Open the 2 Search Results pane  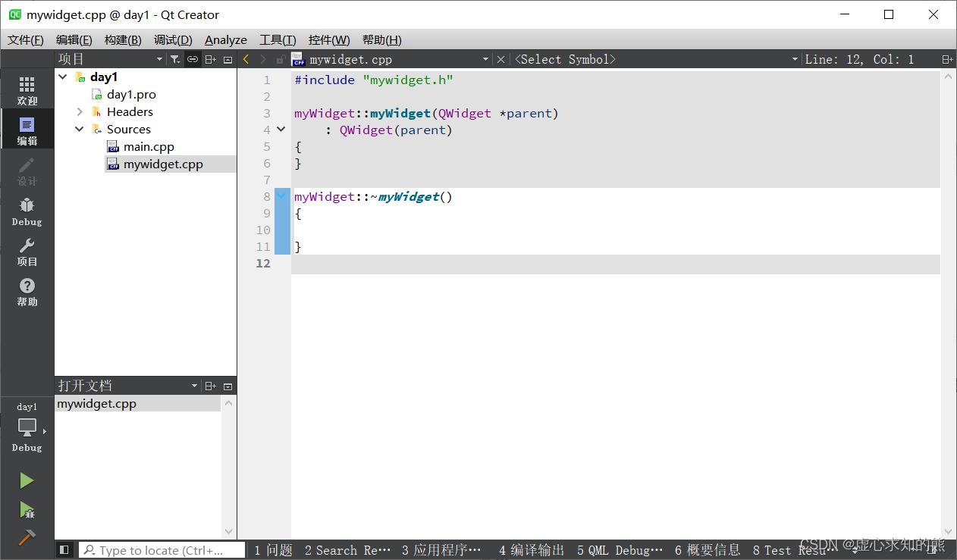click(347, 550)
